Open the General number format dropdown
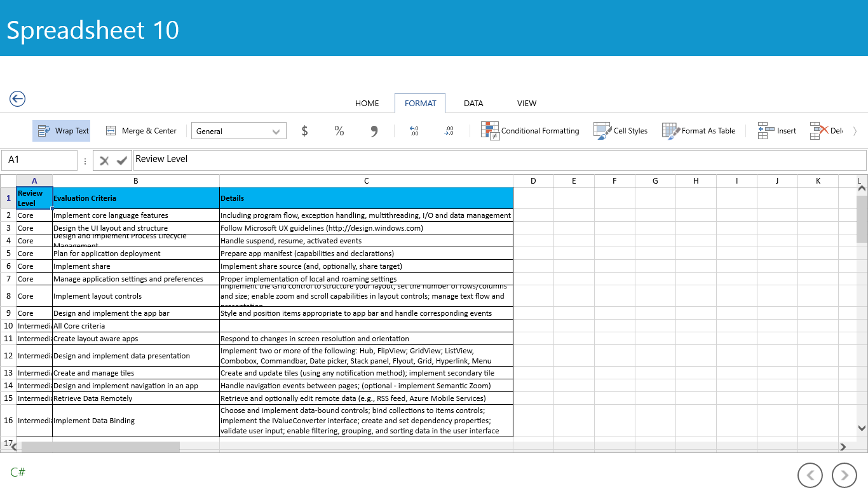Viewport: 868px width, 488px height. pos(239,131)
